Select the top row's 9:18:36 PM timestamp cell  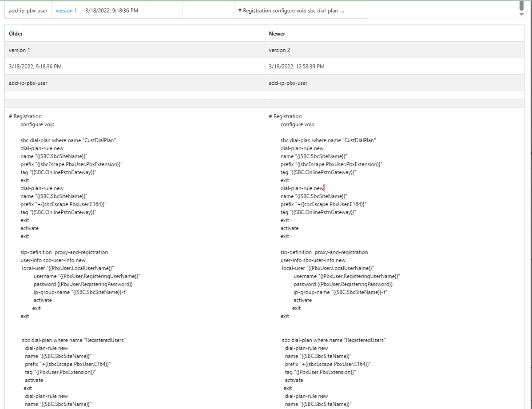[x=113, y=11]
